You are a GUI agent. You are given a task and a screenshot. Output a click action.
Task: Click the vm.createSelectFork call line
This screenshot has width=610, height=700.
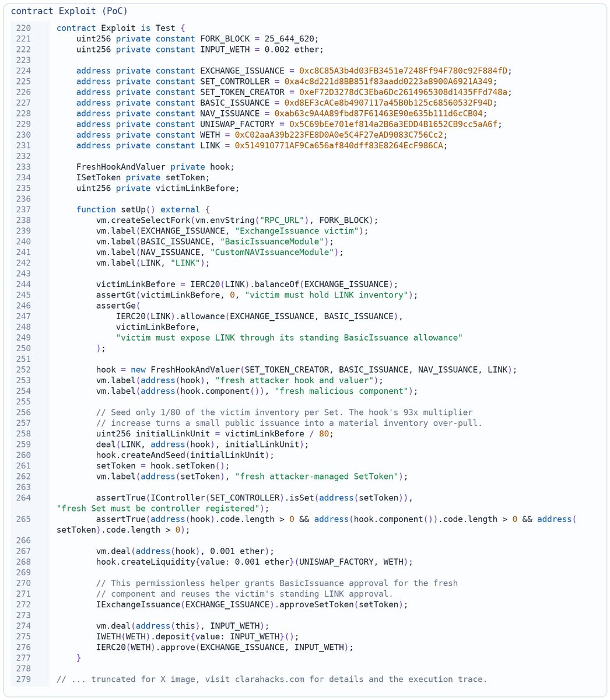[x=237, y=220]
